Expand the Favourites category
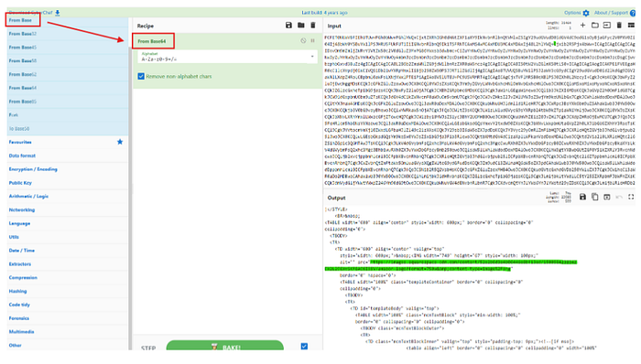 (67, 142)
